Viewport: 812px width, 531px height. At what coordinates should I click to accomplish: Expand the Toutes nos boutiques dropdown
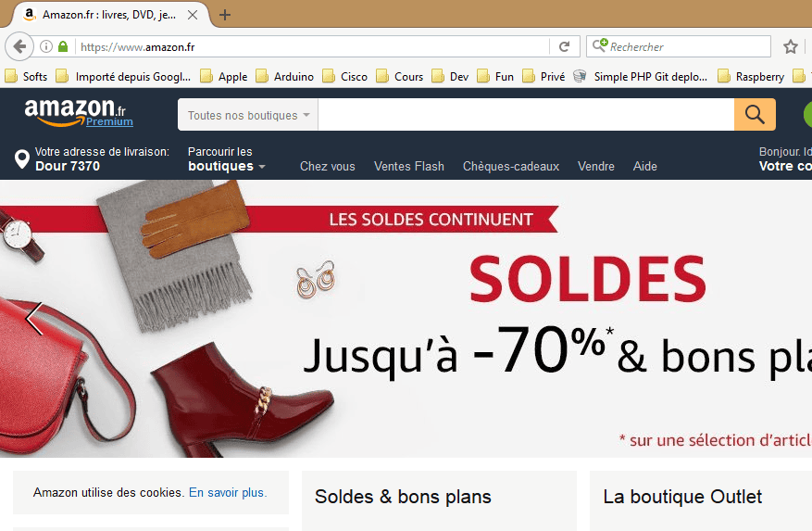tap(248, 115)
